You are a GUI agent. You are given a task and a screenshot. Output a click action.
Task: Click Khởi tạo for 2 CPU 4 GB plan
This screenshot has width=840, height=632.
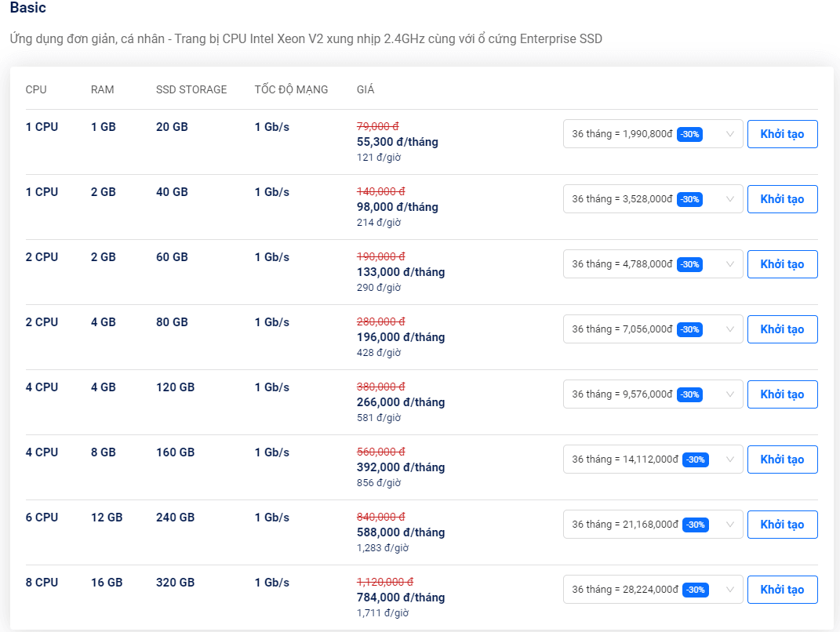coord(782,329)
